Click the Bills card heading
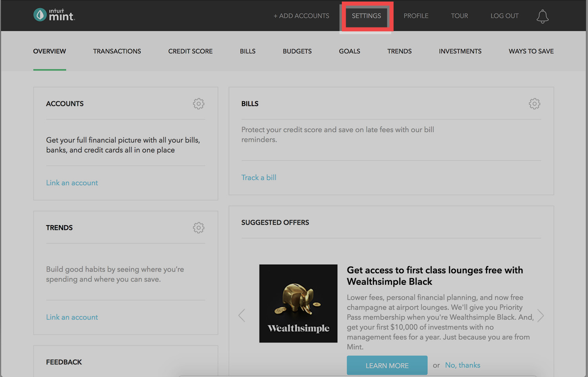The height and width of the screenshot is (377, 588). [x=250, y=104]
